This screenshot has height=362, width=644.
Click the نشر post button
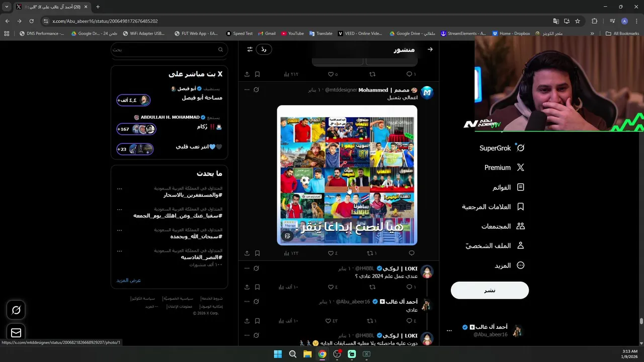(x=490, y=290)
